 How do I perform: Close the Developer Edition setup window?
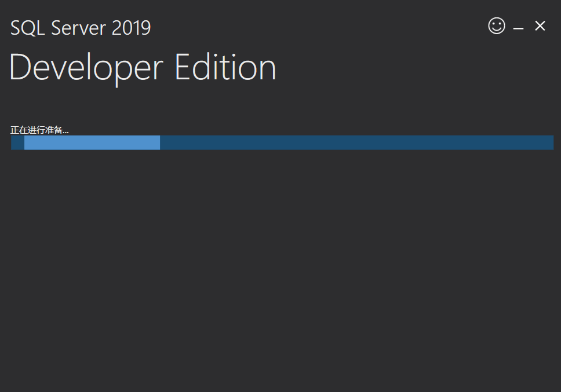coord(540,26)
